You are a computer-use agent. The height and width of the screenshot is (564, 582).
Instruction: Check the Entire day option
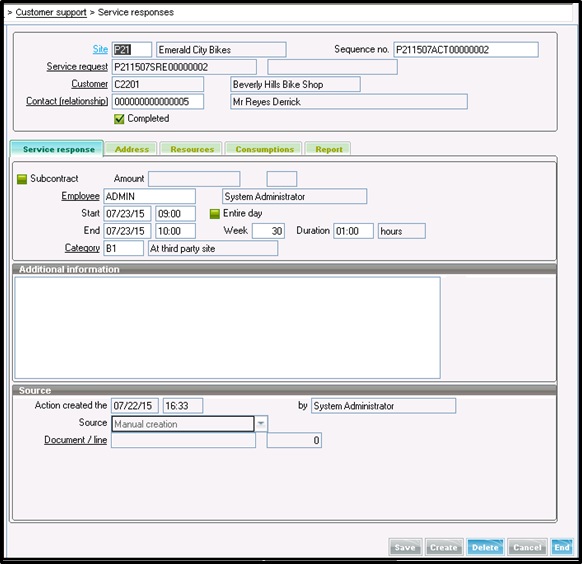(215, 214)
